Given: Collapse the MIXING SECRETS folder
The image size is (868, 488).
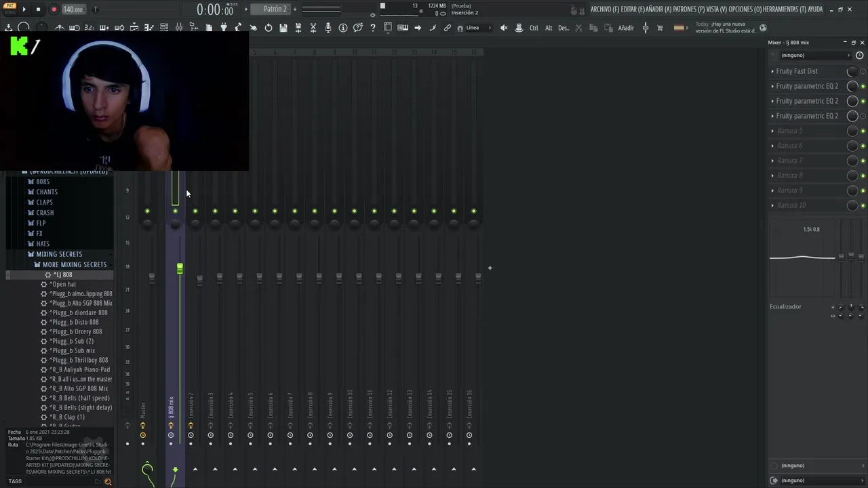Looking at the screenshot, I should (x=59, y=254).
